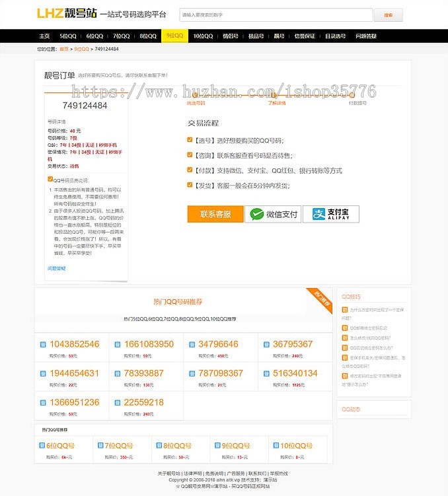Viewport: 448px width, 496px height.
Task: Click the icon before 10位QQ号
Action: click(x=276, y=445)
